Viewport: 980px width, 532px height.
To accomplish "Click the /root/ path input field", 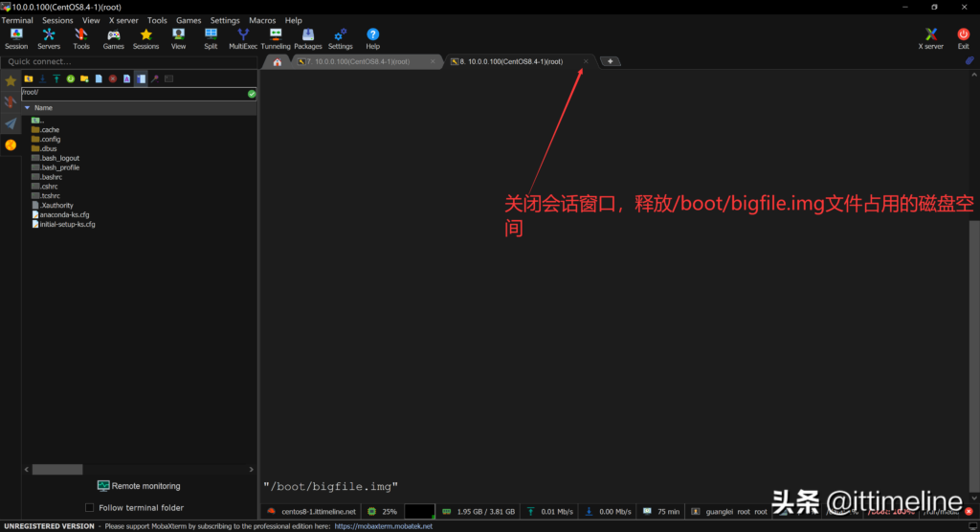I will [x=132, y=94].
